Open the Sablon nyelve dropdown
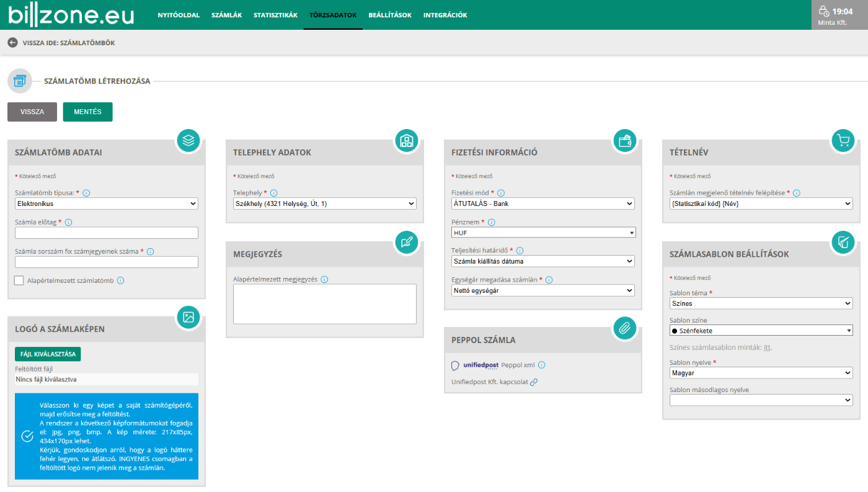Image resolution: width=868 pixels, height=492 pixels. [761, 373]
